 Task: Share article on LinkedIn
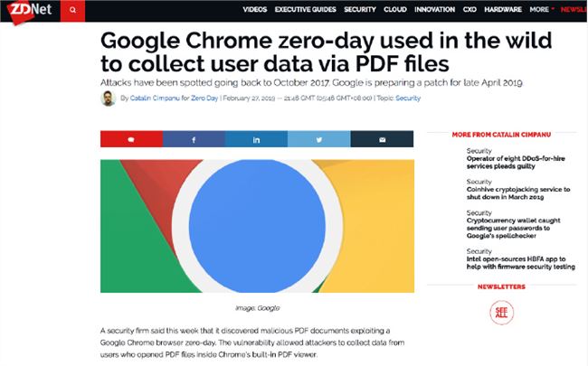(x=257, y=139)
